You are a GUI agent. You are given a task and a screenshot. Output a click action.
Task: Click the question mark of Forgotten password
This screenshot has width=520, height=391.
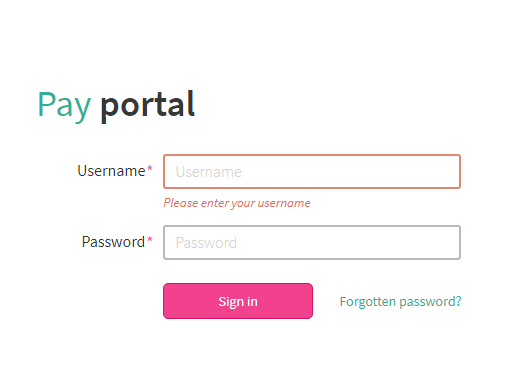point(458,301)
